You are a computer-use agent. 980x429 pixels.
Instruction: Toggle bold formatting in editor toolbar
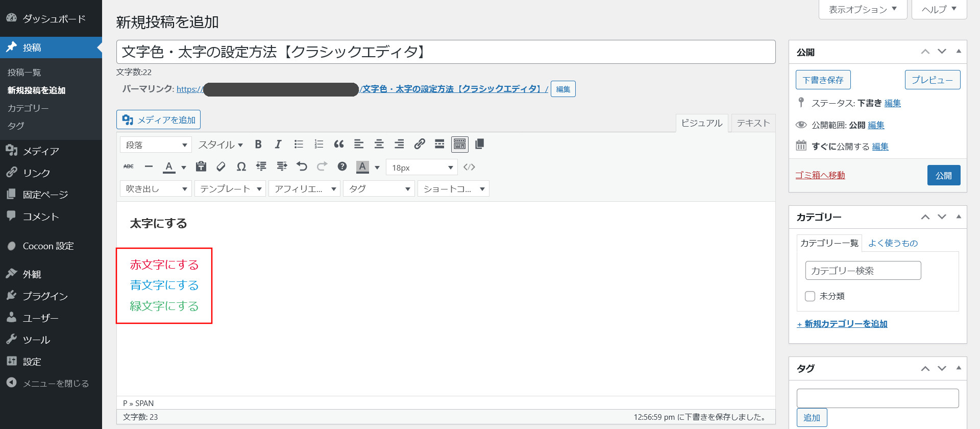coord(258,145)
